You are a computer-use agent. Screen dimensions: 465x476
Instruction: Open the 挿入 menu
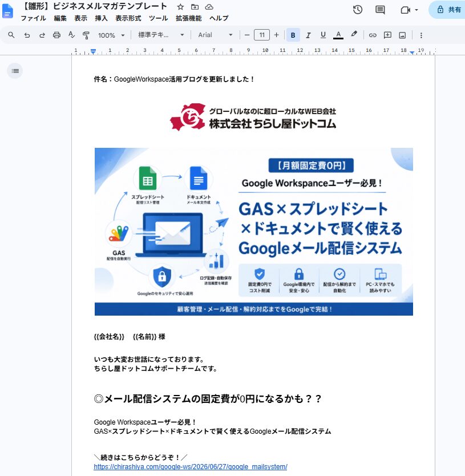101,18
